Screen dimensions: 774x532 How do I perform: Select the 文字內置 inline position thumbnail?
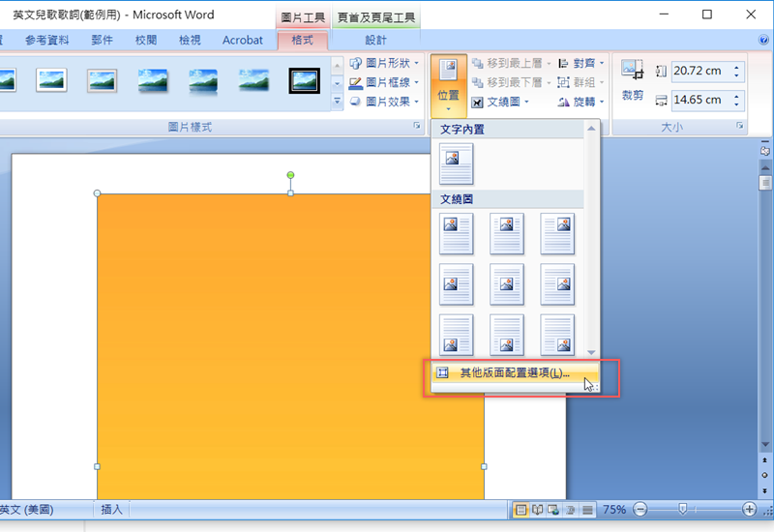point(456,163)
